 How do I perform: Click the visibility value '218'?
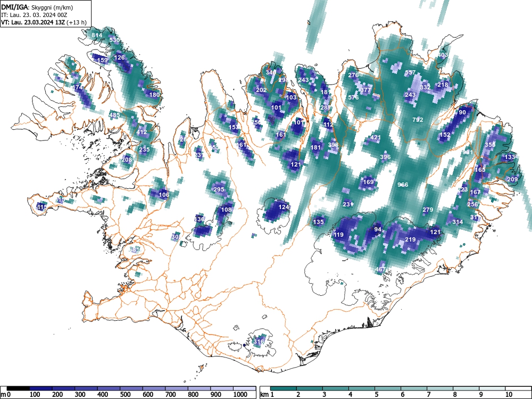pyautogui.click(x=443, y=85)
